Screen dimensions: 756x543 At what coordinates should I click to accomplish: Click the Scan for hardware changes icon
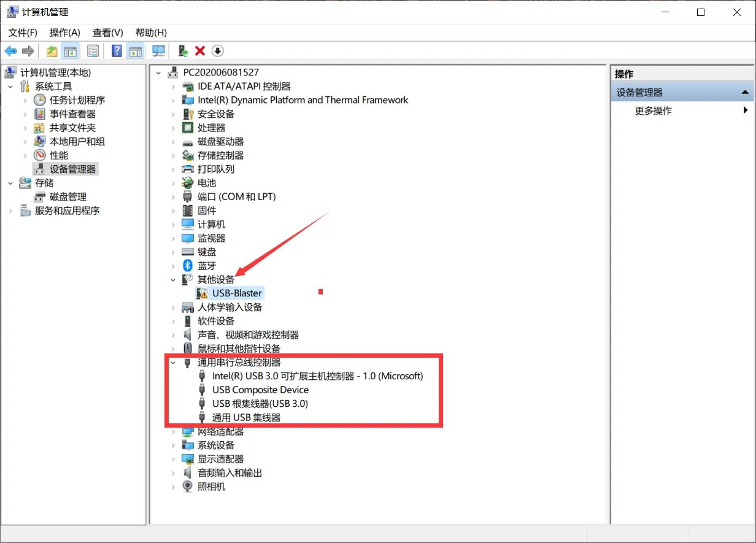[159, 51]
